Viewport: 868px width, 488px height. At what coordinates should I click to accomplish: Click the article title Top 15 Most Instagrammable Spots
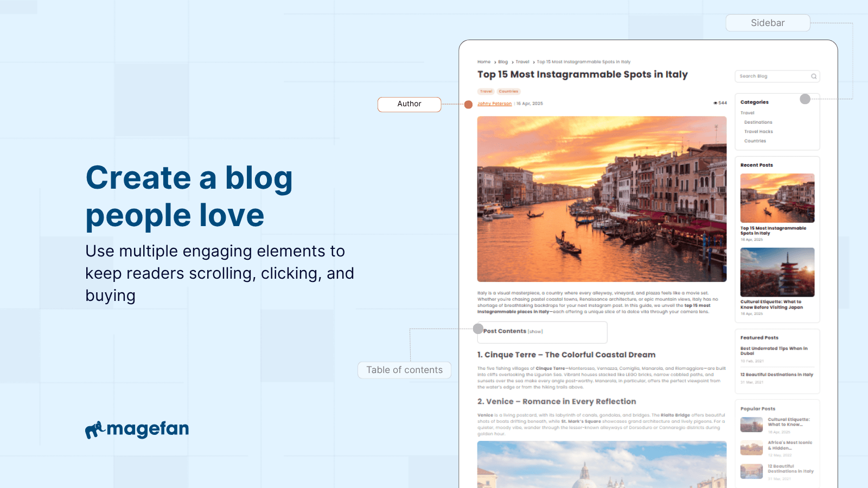[x=583, y=74]
